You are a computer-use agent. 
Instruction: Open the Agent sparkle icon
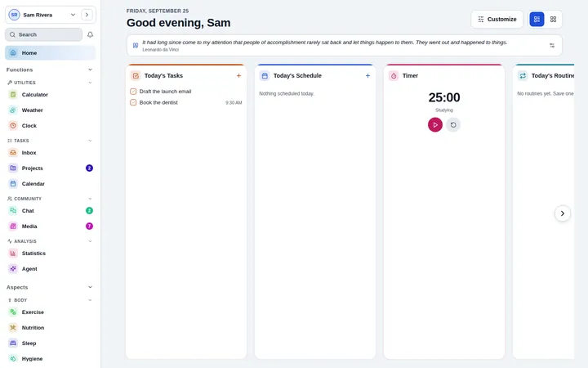tap(13, 269)
